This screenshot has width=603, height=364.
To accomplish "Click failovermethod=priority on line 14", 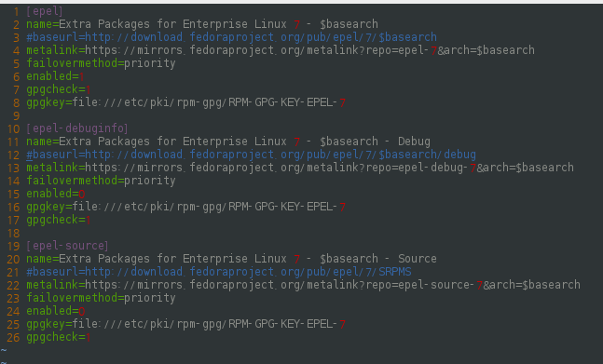I will tap(101, 181).
